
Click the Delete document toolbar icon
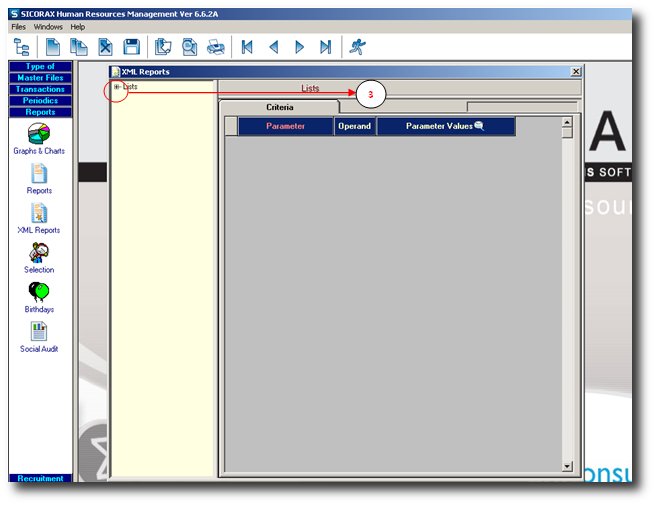point(106,46)
